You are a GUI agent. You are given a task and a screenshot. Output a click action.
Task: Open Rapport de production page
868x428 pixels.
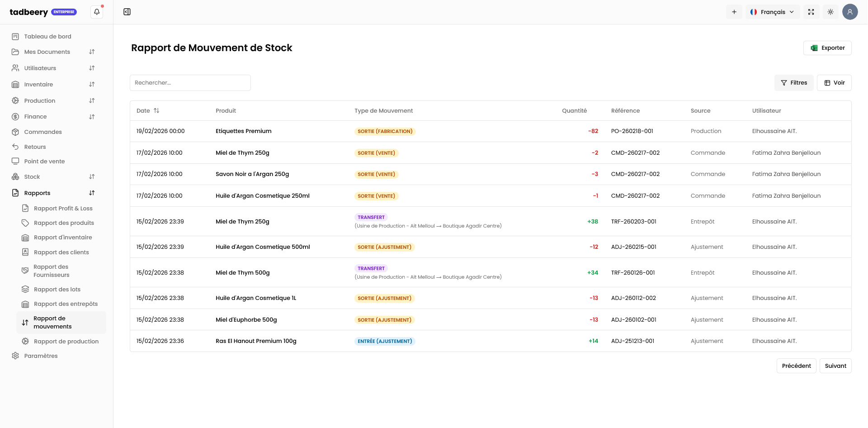(66, 342)
